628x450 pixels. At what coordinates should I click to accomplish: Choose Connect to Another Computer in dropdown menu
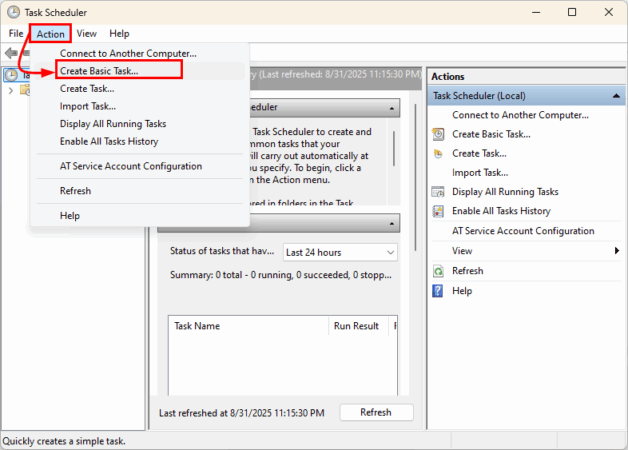pyautogui.click(x=139, y=53)
